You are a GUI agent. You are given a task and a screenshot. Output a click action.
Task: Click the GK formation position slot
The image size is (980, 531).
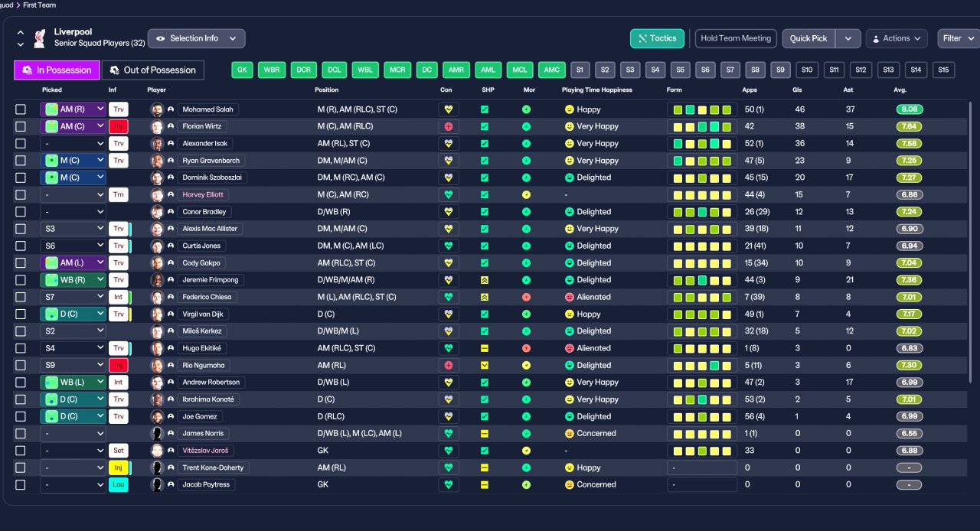(242, 70)
